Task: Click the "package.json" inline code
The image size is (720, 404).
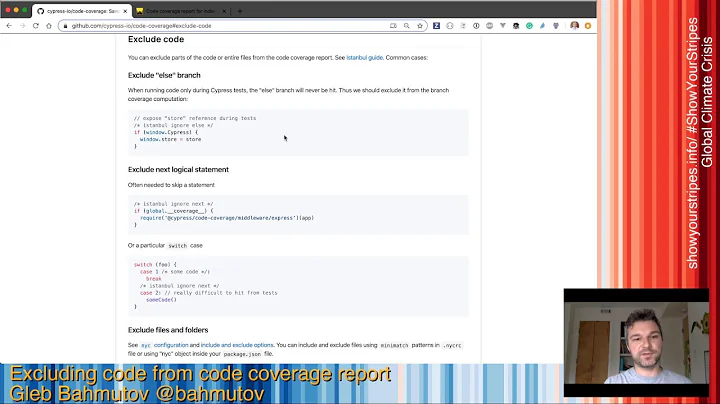Action: tap(242, 354)
